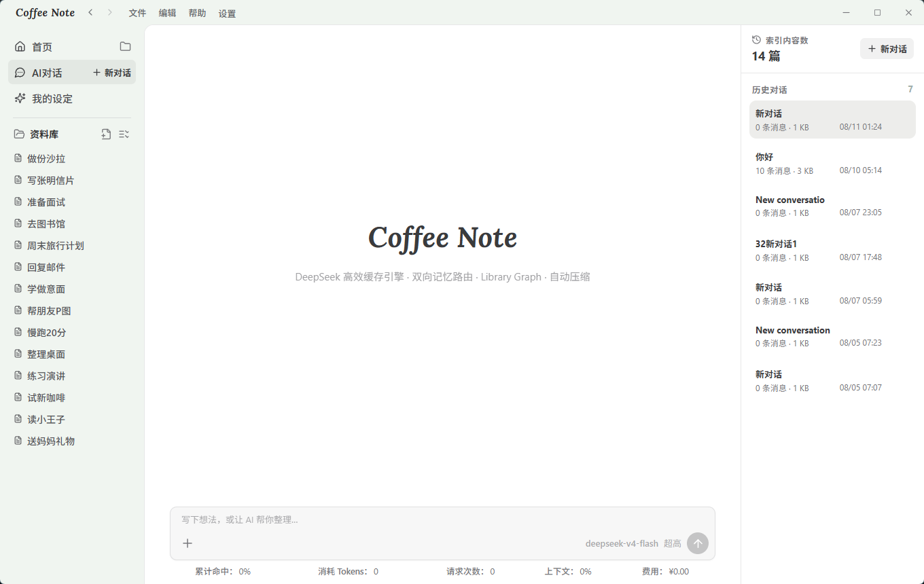
Task: Click the 请求次数 status entry
Action: point(471,572)
